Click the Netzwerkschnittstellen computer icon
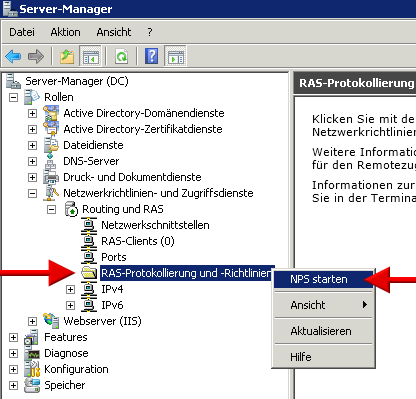416x399 pixels. tap(89, 225)
